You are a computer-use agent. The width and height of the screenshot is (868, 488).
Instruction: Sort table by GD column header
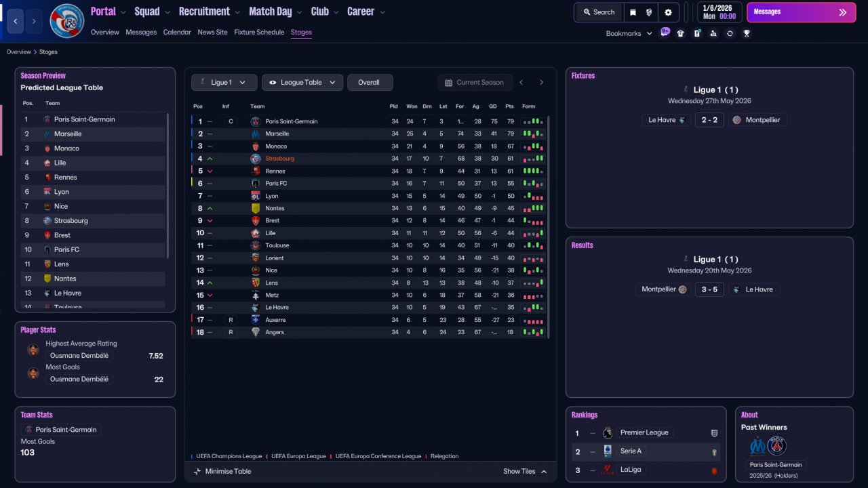coord(493,106)
